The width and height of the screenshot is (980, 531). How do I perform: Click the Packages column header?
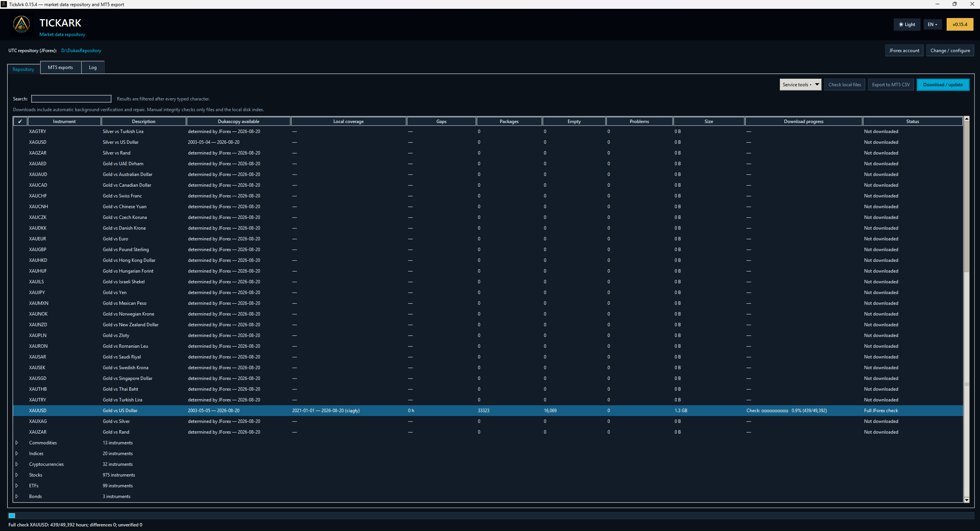tap(509, 122)
